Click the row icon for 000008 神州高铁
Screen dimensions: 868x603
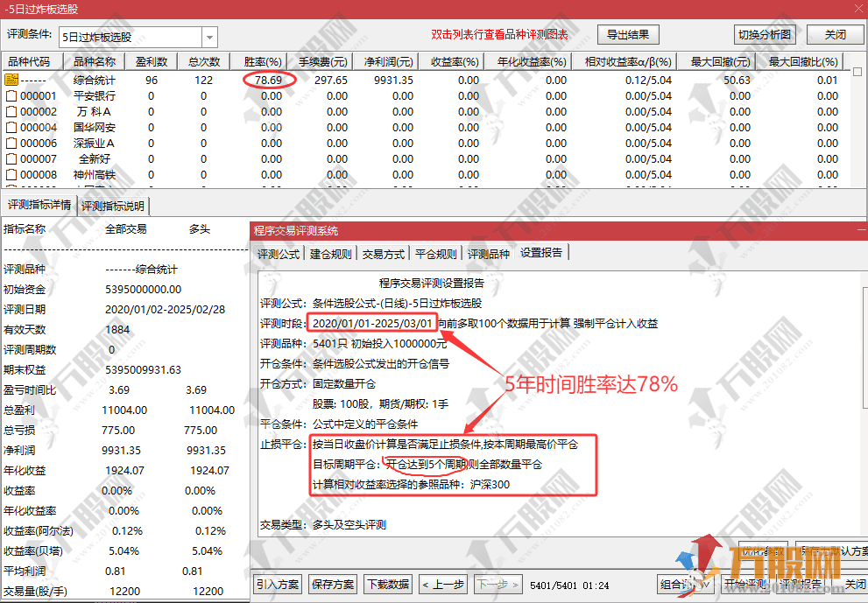(11, 175)
